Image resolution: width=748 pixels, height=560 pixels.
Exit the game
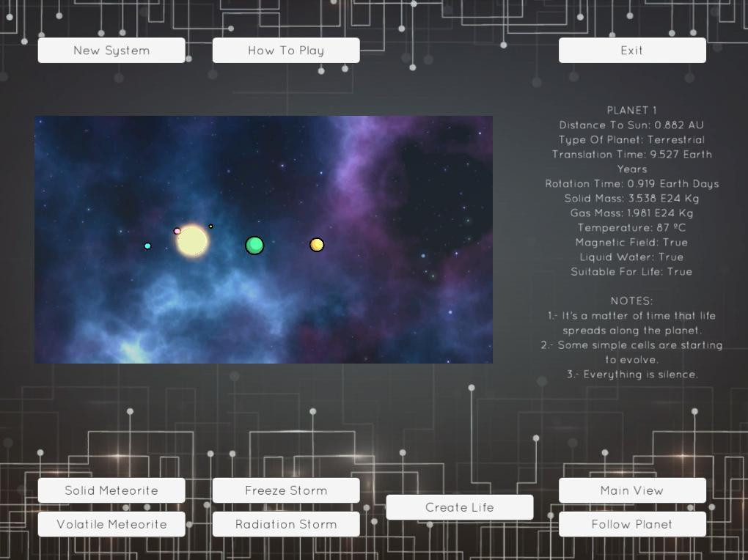coord(632,51)
